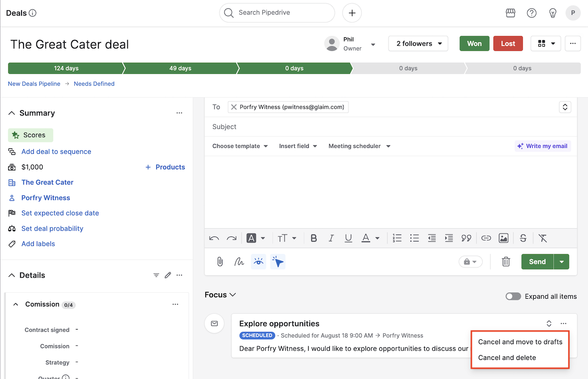Expand recipient fields toggle beside To

click(x=565, y=107)
